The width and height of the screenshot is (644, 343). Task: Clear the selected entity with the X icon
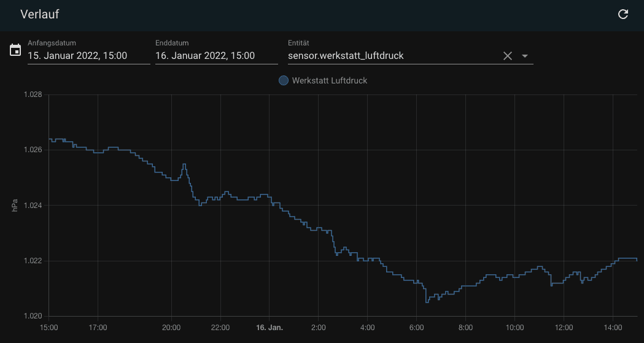508,56
